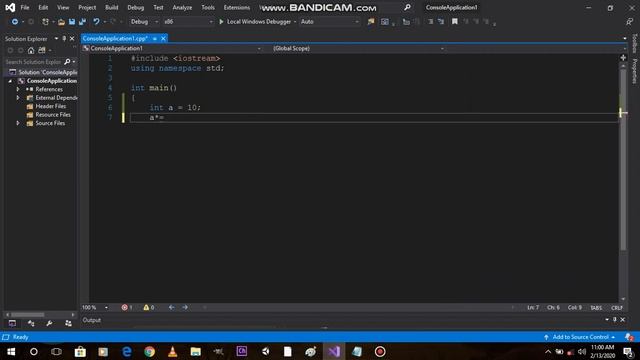640x360 pixels.
Task: Click the VLC taskbar icon
Action: tap(172, 351)
